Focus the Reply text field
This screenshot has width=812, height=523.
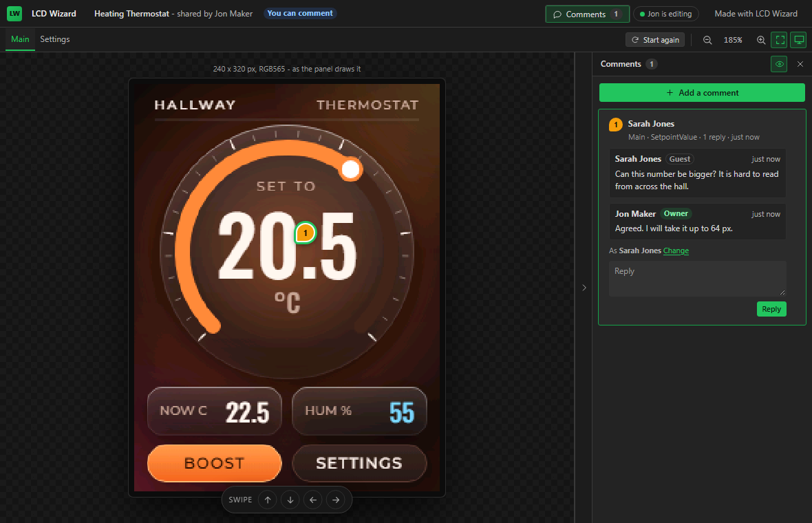click(697, 279)
